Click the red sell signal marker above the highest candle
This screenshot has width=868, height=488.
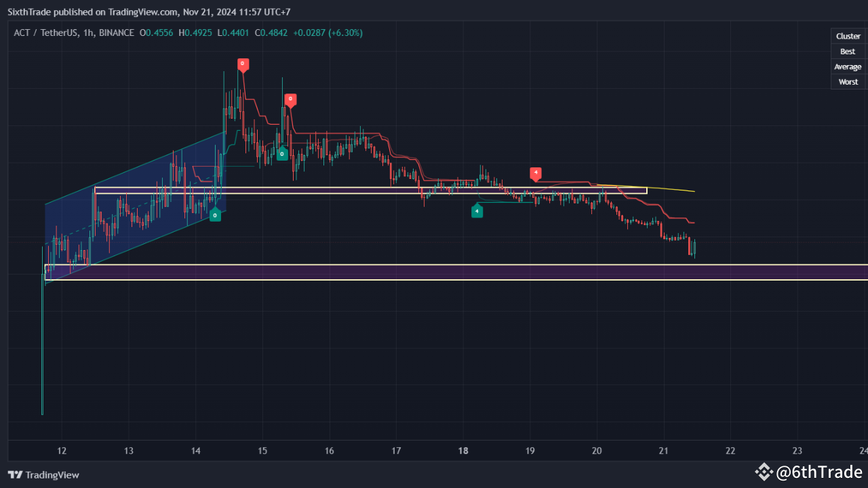coord(243,64)
